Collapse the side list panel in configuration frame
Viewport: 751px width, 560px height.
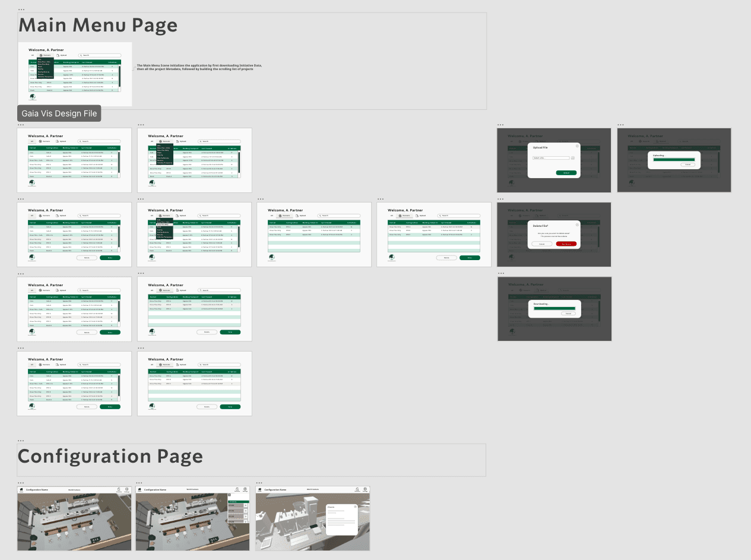229,495
